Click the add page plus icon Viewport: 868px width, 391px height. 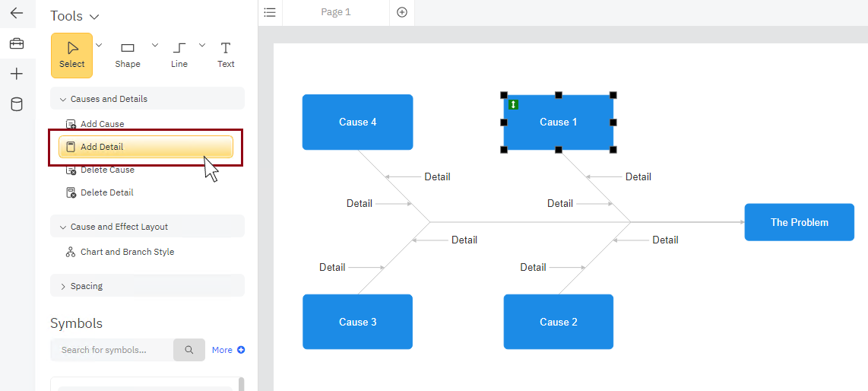[x=402, y=12]
